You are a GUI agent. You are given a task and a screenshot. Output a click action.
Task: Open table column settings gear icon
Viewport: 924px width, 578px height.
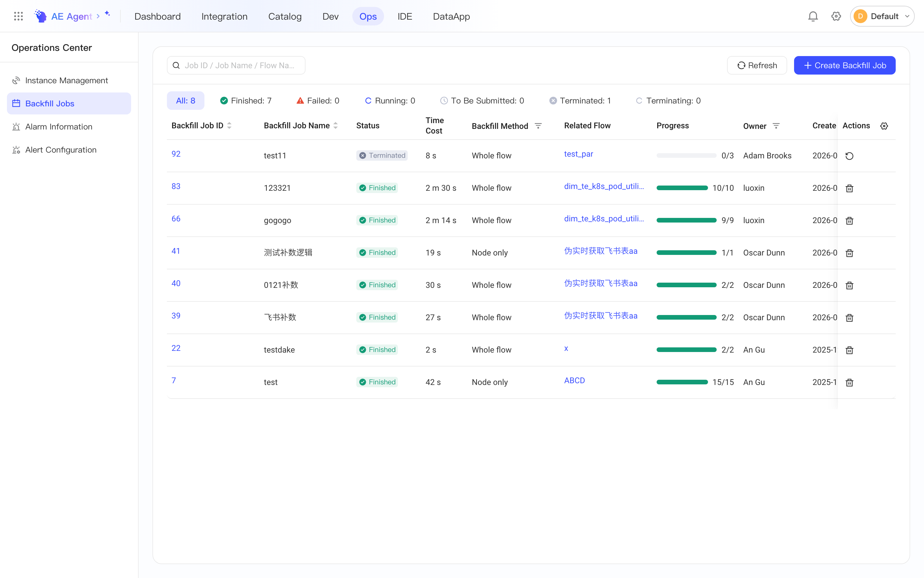coord(884,126)
